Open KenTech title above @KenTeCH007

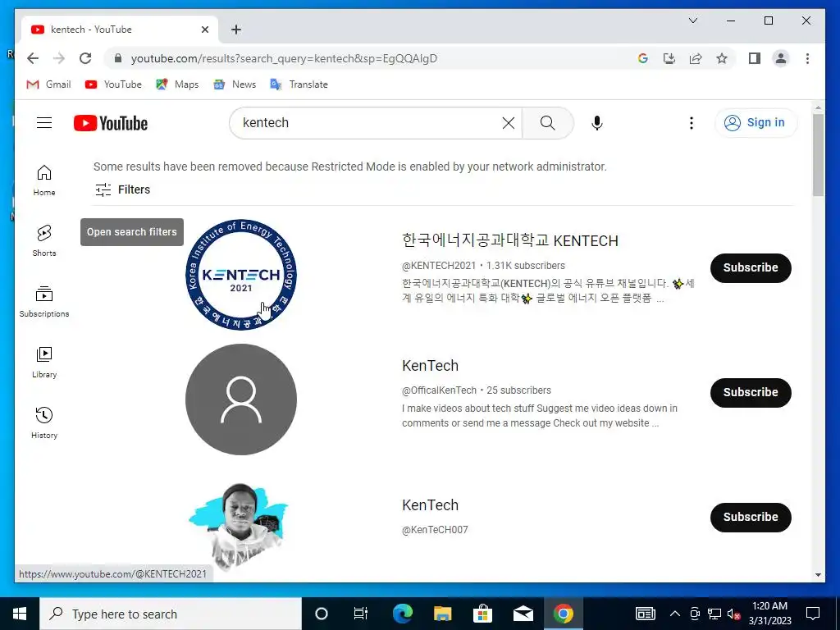pos(430,505)
